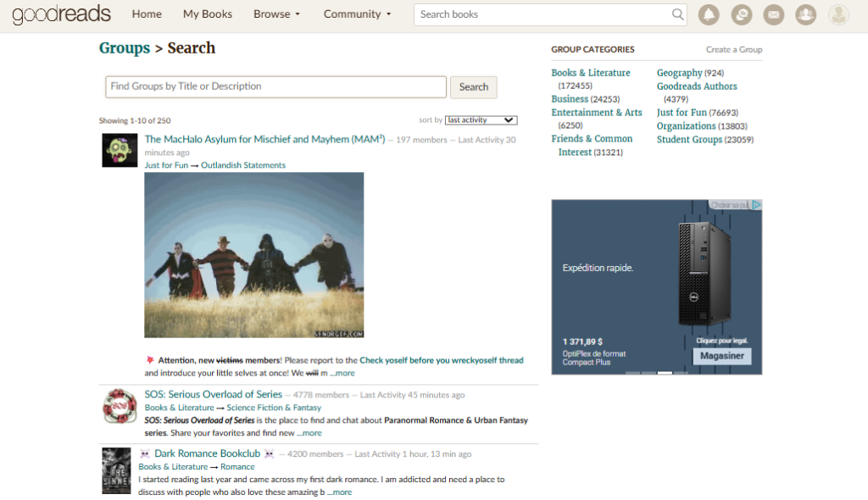Open Check yoself before you wreckyoself thread

(x=441, y=360)
